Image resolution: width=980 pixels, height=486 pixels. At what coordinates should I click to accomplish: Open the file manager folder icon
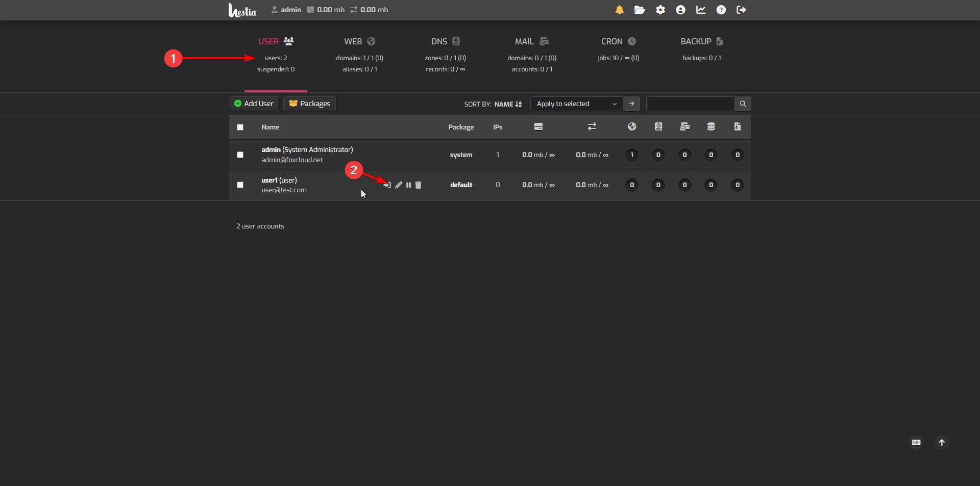[640, 10]
